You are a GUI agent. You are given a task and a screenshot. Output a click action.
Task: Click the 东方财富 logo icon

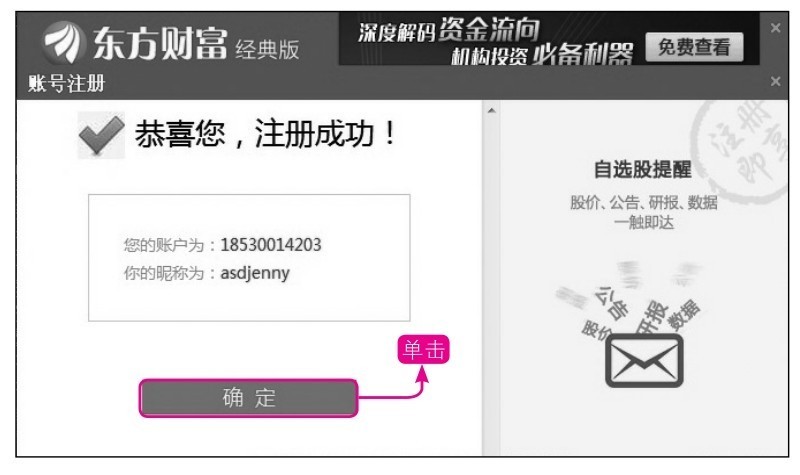click(64, 43)
